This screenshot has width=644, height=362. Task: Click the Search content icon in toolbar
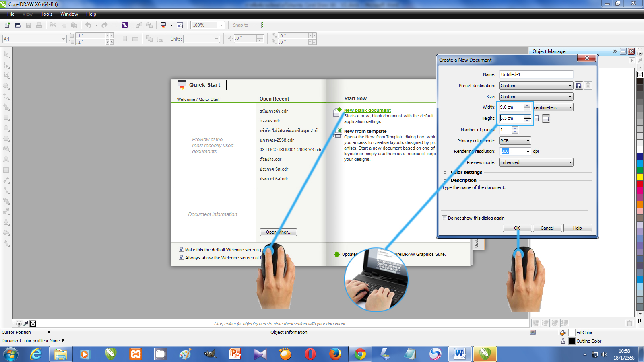click(125, 25)
